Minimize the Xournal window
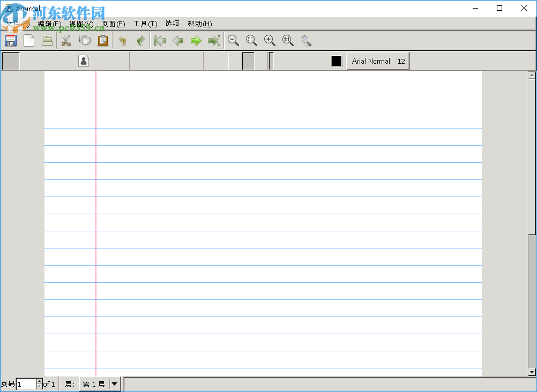537x392 pixels. coord(475,8)
